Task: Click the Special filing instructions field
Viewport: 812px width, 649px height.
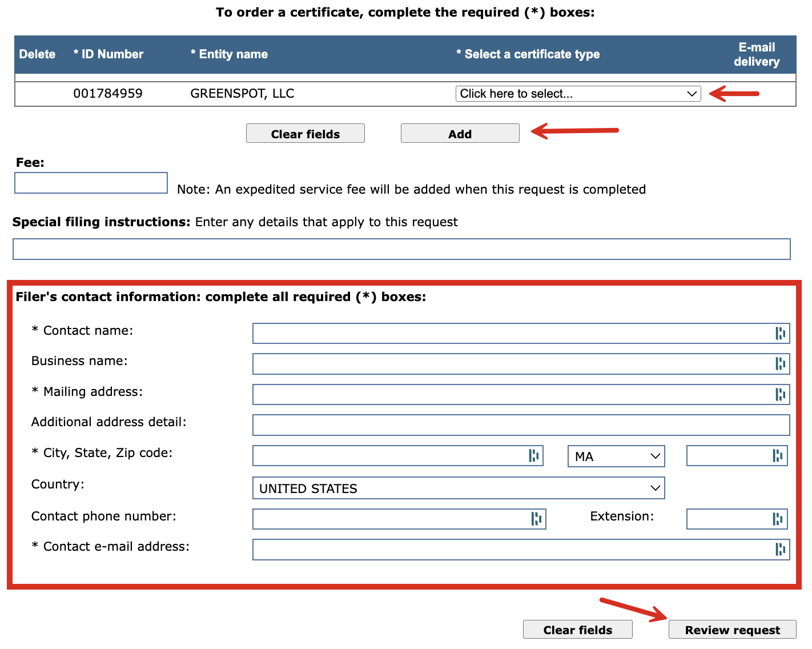Action: point(401,249)
